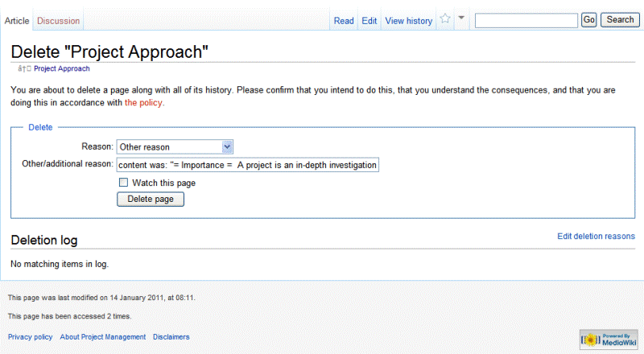The image size is (644, 354).
Task: Click the Delete fieldset legend
Action: pyautogui.click(x=40, y=127)
